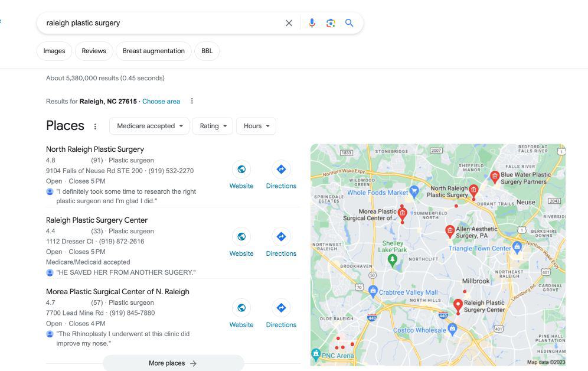Click the Shelley Lake Park map marker
Viewport: 588px width, 371px height.
coord(392,259)
